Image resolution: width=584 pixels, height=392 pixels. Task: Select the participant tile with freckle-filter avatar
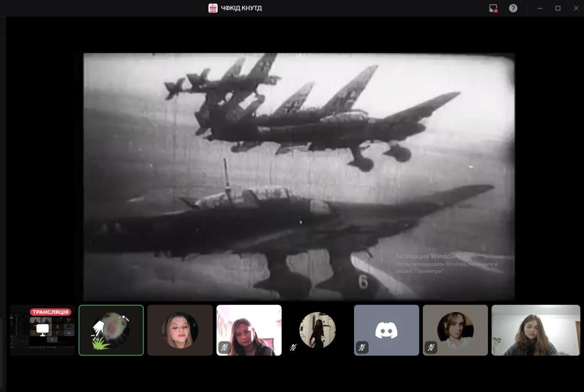pos(180,330)
